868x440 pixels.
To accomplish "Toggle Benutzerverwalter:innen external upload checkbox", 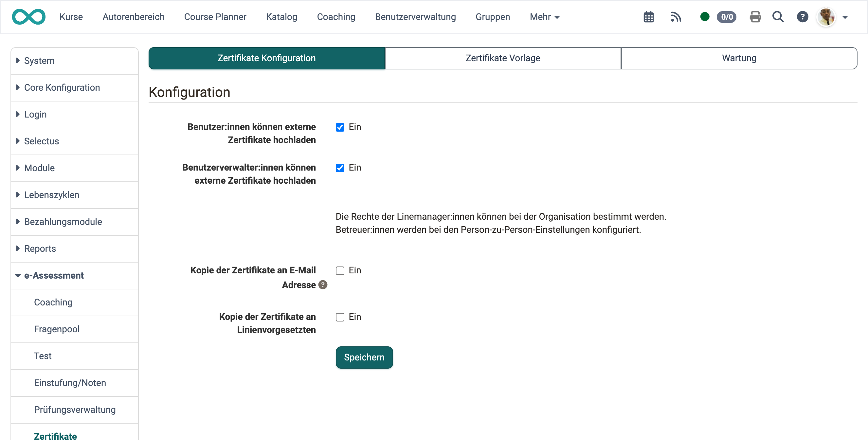I will 340,168.
